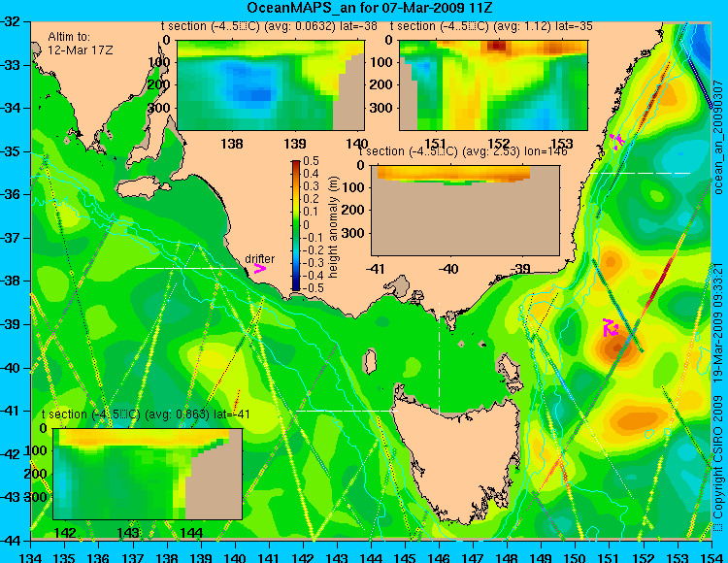
Task: Open the lat=-38 temperature section plot
Action: [x=271, y=85]
